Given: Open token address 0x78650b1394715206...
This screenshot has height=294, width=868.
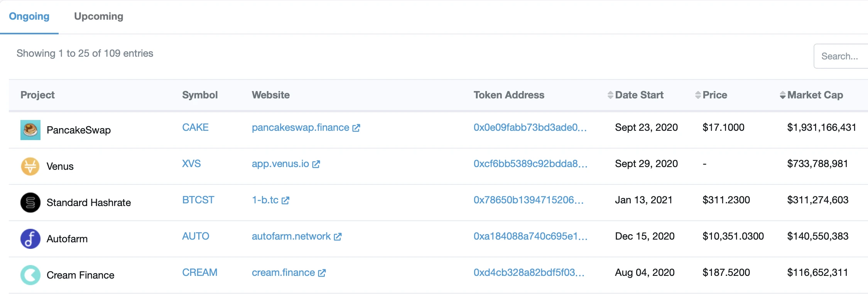Looking at the screenshot, I should coord(529,200).
